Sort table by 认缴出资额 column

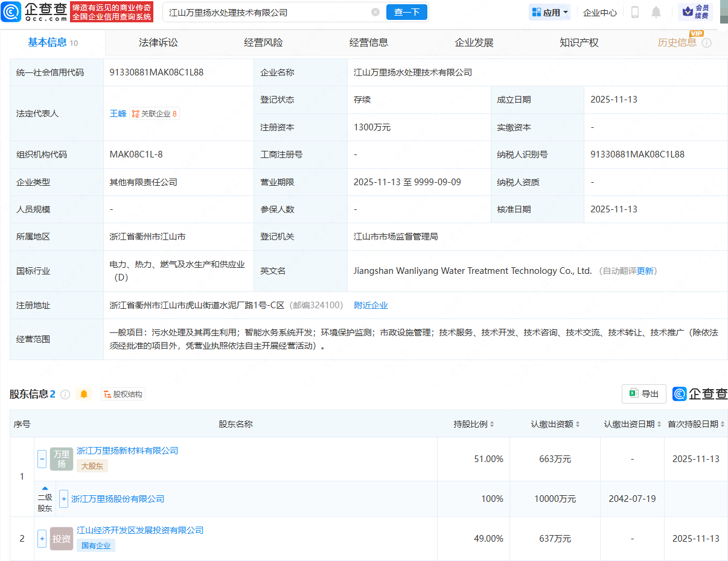(x=555, y=424)
